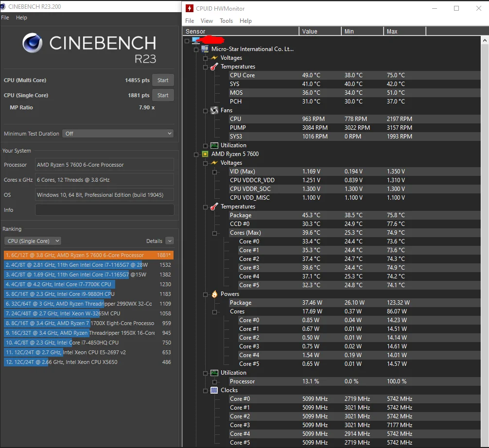Screen dimensions: 489x448
Task: Collapse the Powers Cores tree node
Action: 214,311
